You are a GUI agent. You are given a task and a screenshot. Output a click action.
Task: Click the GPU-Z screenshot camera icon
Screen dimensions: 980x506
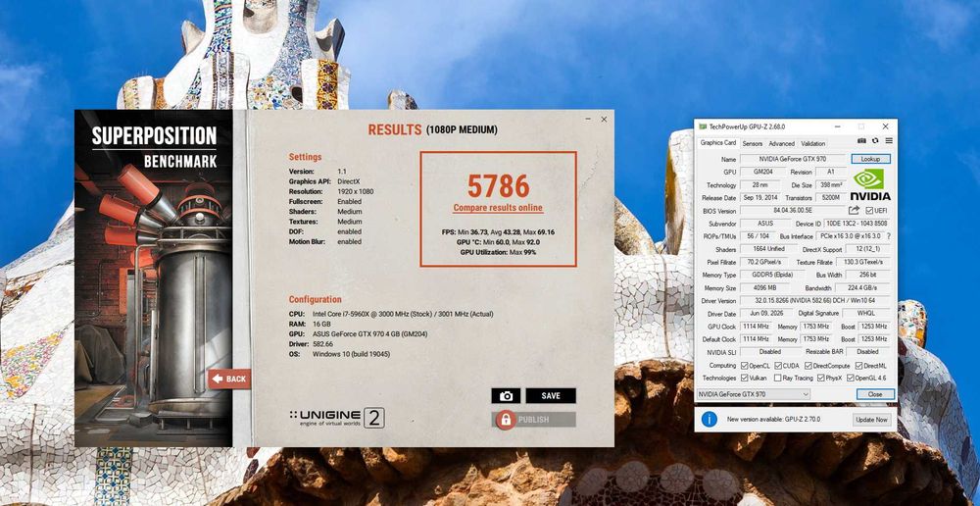point(861,141)
